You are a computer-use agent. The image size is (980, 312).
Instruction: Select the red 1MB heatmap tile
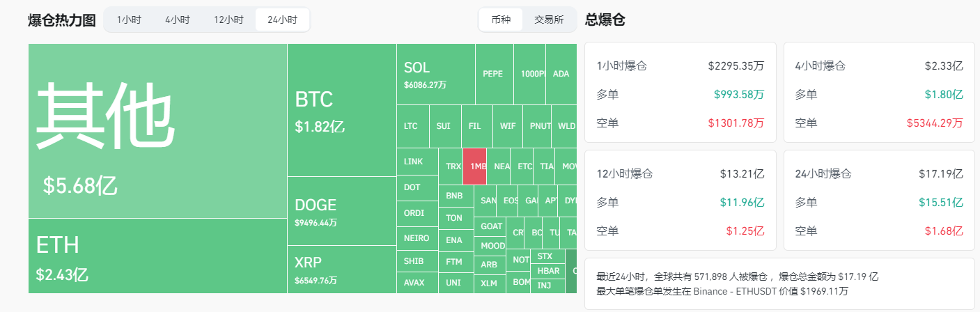tap(474, 166)
